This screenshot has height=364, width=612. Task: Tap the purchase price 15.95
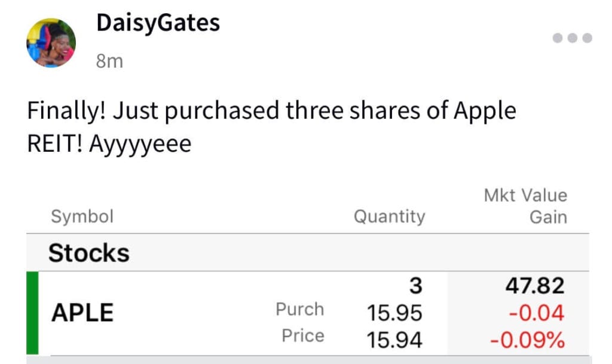(394, 313)
